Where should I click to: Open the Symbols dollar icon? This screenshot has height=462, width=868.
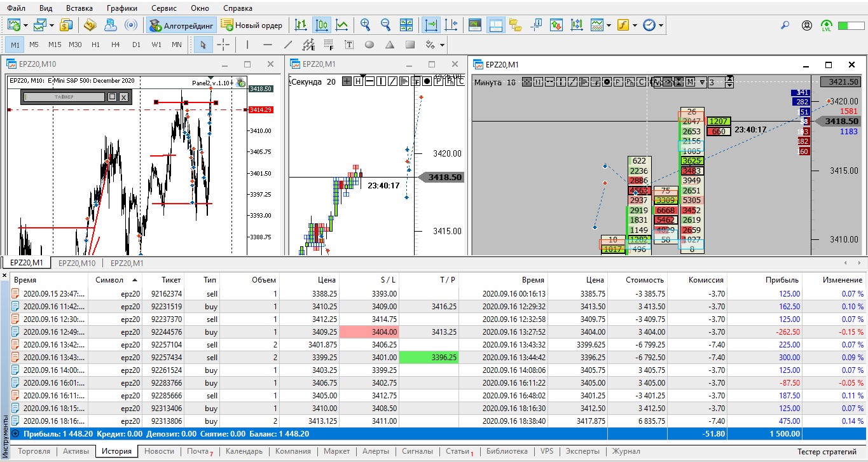[x=66, y=25]
